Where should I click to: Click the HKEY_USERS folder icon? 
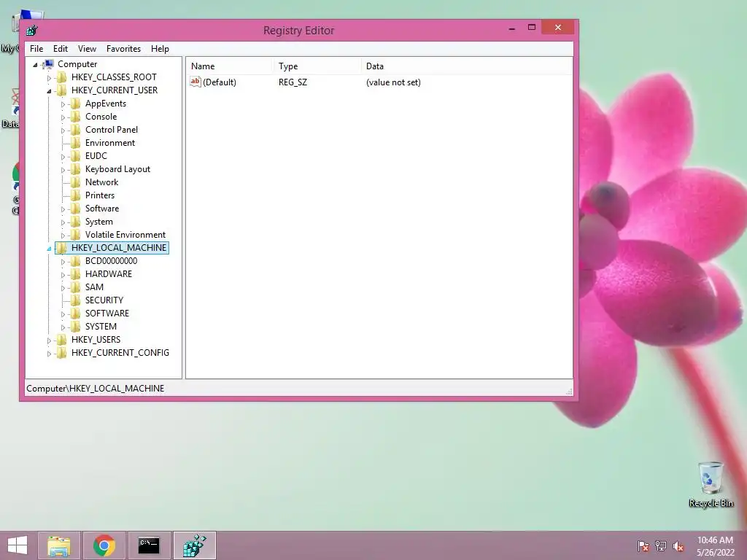61,340
